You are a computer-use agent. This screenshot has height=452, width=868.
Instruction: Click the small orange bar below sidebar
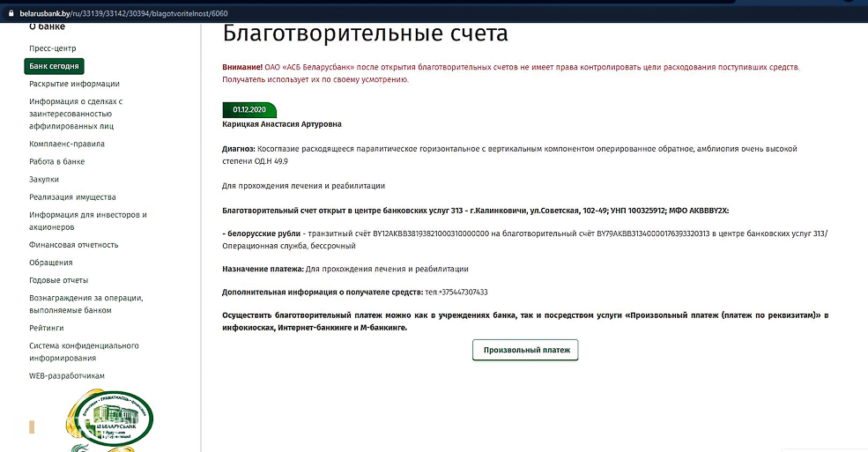tap(32, 427)
